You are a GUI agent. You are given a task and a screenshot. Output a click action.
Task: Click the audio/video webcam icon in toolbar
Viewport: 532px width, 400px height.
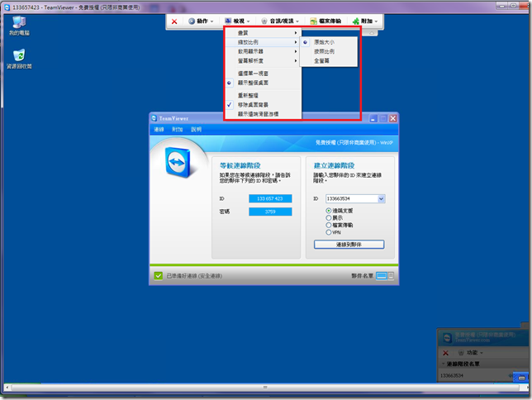[264, 21]
